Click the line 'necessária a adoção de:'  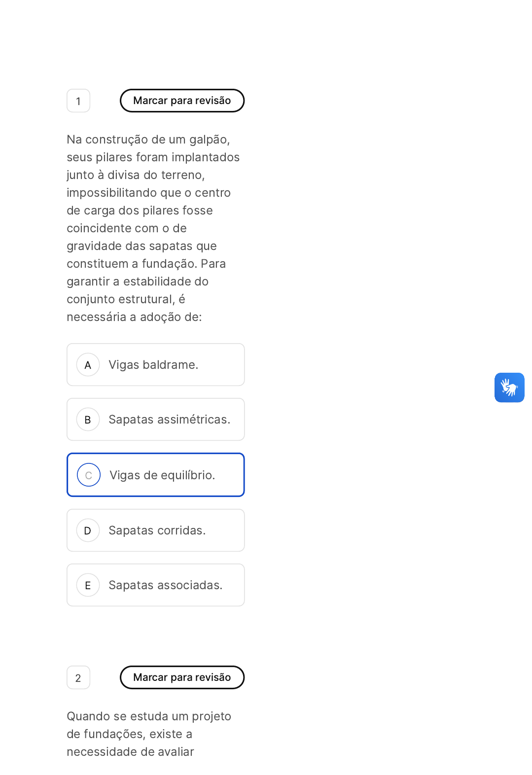(134, 317)
